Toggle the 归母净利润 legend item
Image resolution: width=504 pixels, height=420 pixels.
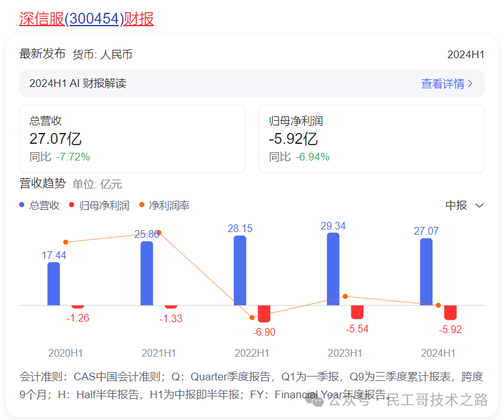(100, 205)
